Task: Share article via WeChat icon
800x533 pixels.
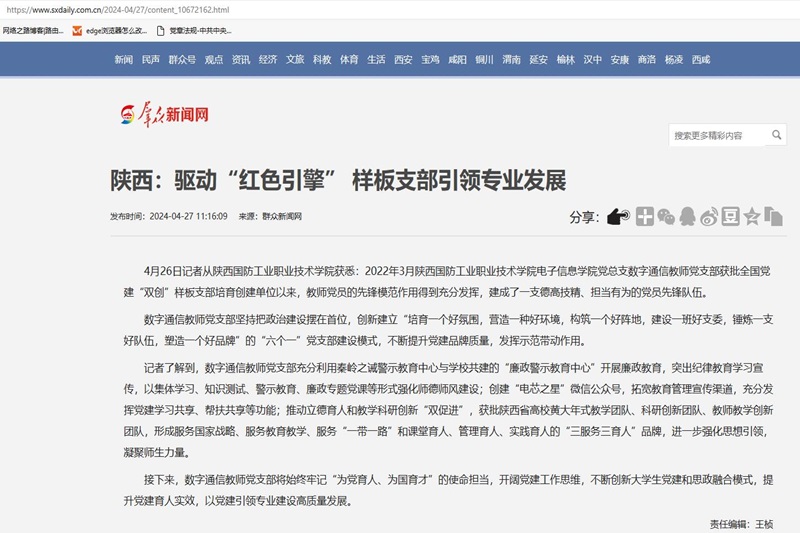Action: tap(666, 216)
